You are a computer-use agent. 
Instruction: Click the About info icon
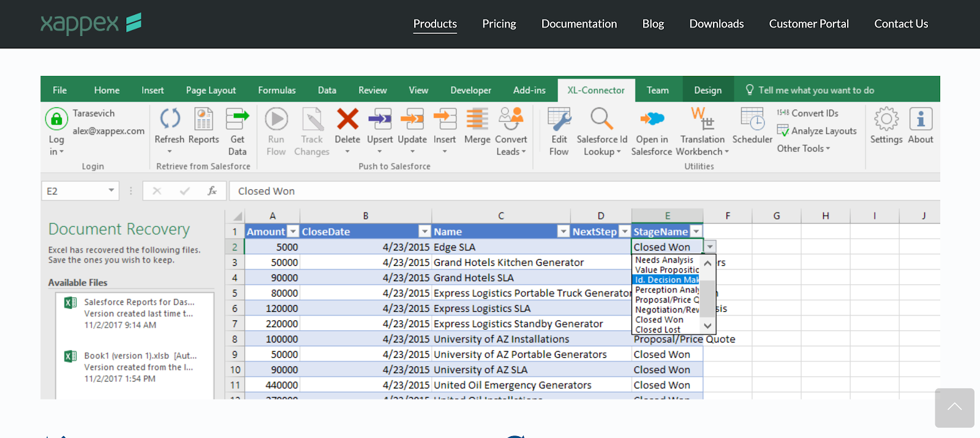pos(920,119)
